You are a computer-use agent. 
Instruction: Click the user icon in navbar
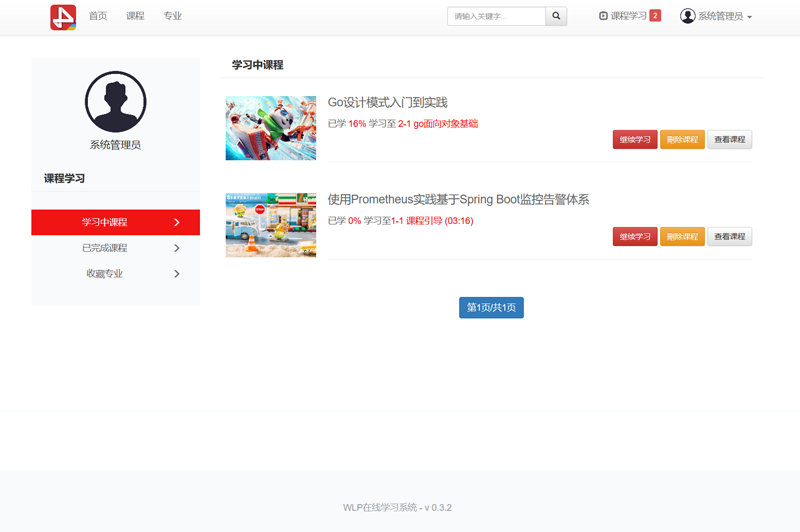pyautogui.click(x=687, y=16)
